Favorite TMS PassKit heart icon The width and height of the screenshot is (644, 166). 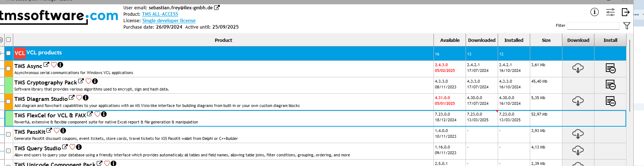click(57, 131)
